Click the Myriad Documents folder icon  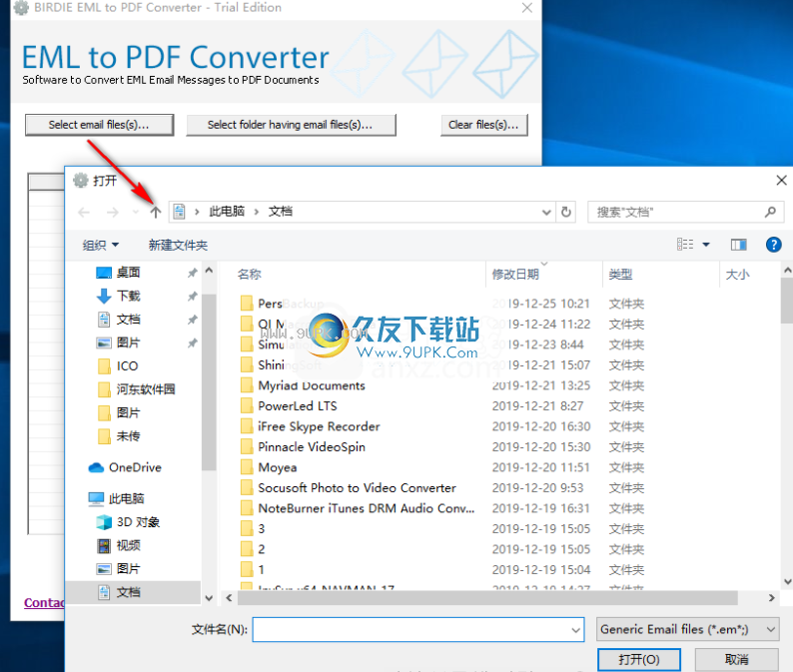(x=247, y=385)
